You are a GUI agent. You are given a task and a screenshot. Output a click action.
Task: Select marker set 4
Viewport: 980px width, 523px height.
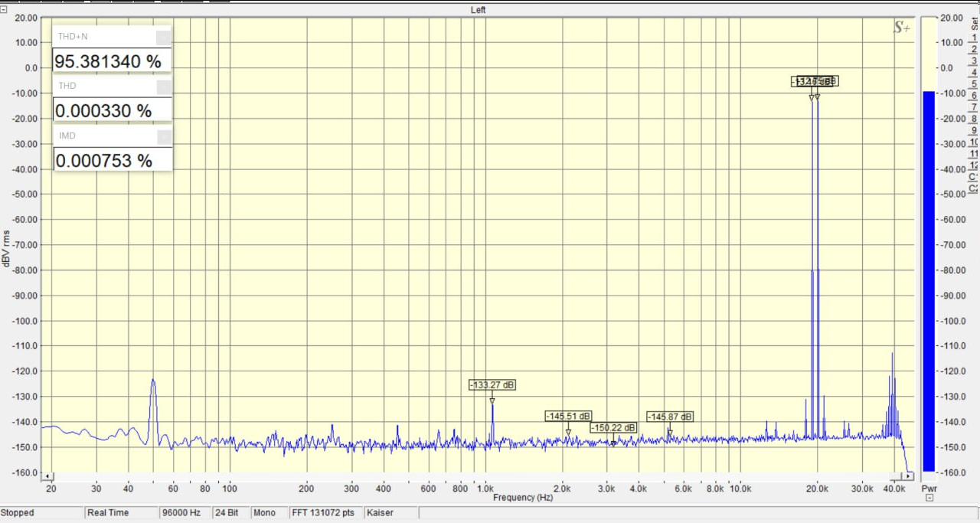tap(974, 72)
